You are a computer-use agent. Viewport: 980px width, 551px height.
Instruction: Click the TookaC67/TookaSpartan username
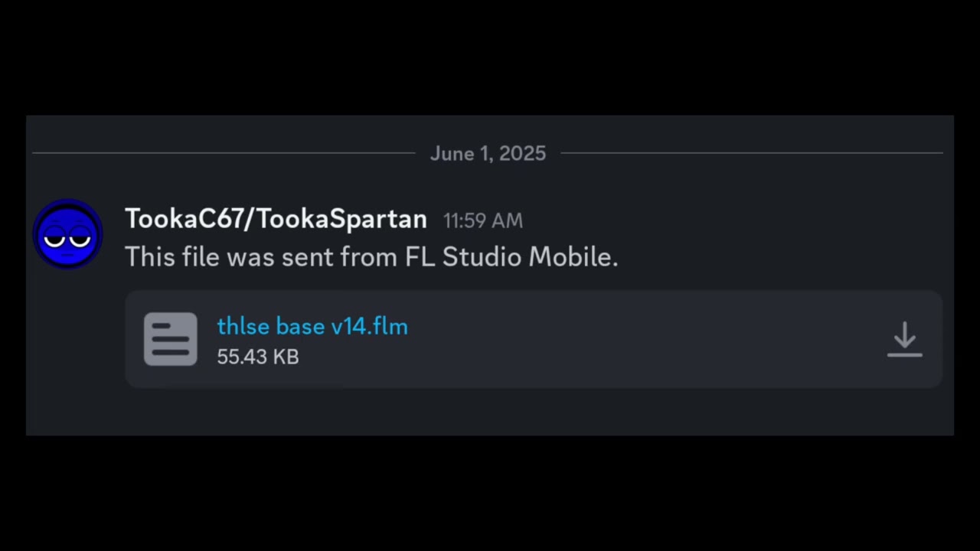coord(276,220)
